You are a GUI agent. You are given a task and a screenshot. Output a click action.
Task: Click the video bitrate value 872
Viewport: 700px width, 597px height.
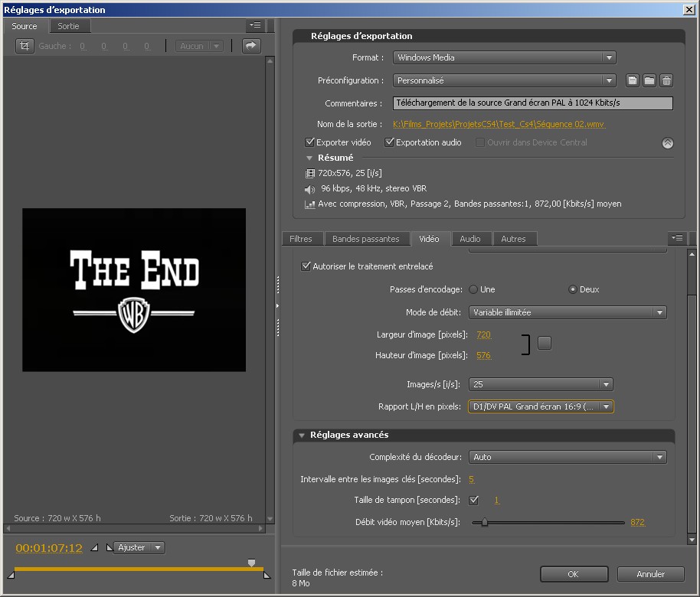[x=637, y=522]
